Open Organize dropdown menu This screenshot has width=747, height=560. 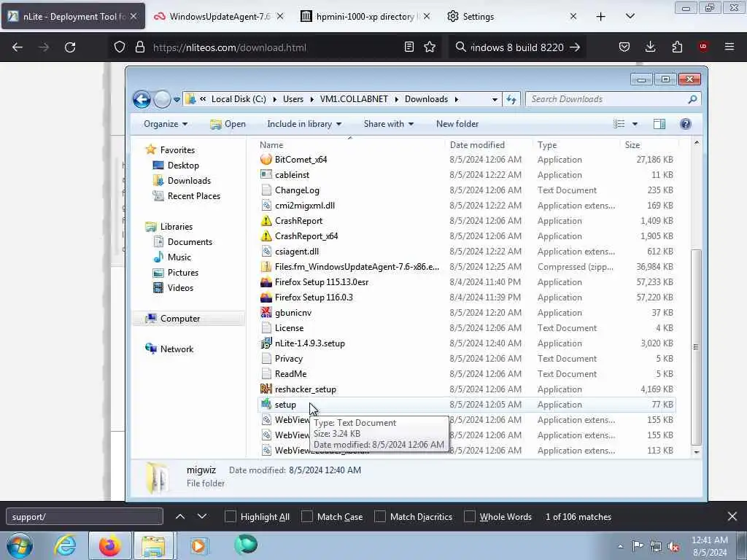[x=166, y=124]
